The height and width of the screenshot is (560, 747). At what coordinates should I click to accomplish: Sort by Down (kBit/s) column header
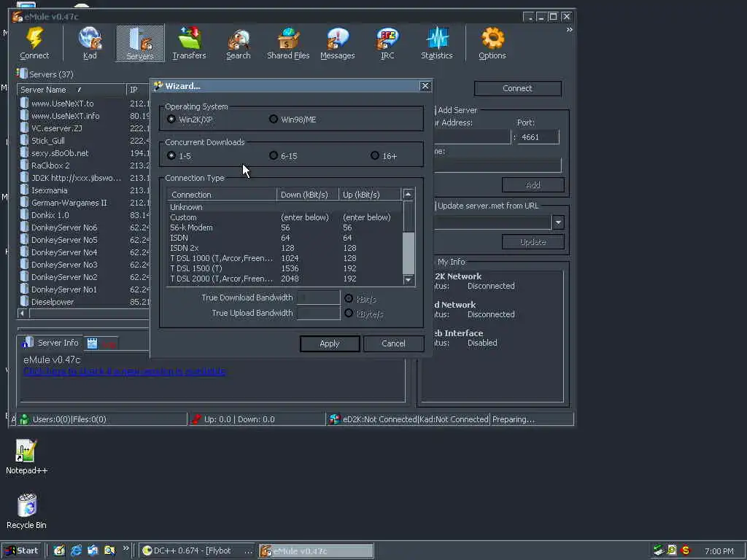pos(307,194)
